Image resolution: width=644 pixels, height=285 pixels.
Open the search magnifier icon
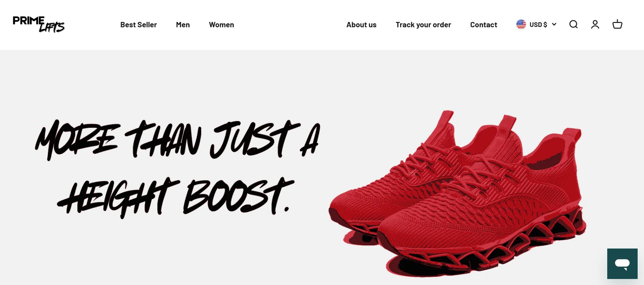[x=573, y=24]
